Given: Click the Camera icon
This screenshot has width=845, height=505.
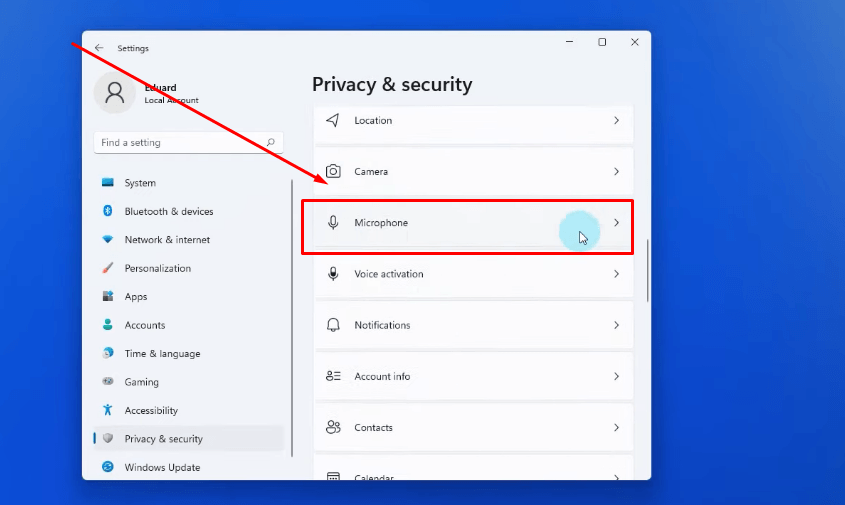Looking at the screenshot, I should click(333, 171).
